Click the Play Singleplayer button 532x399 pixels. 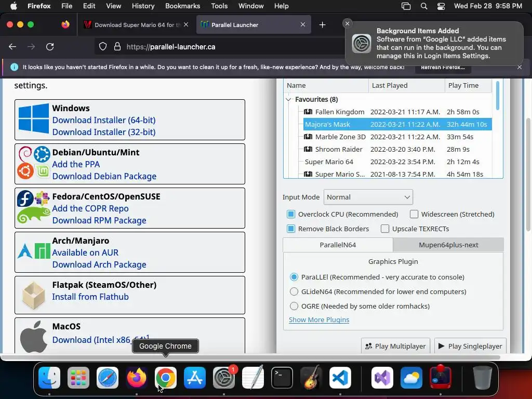pos(470,345)
